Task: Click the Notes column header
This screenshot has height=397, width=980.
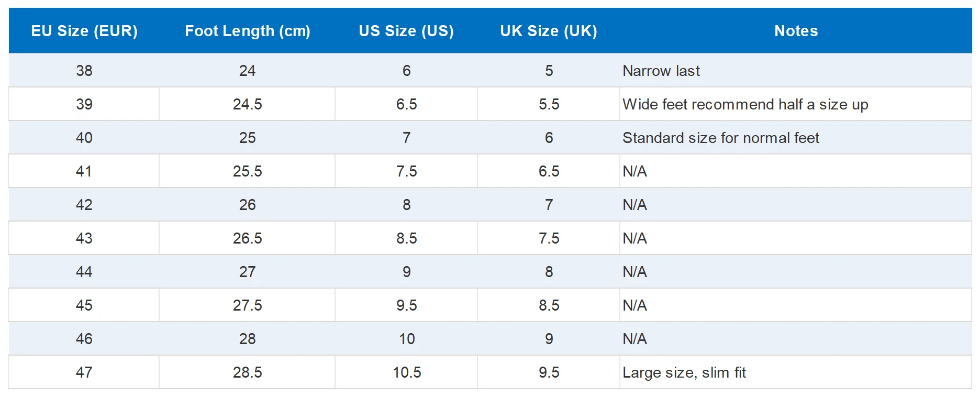Action: [796, 31]
